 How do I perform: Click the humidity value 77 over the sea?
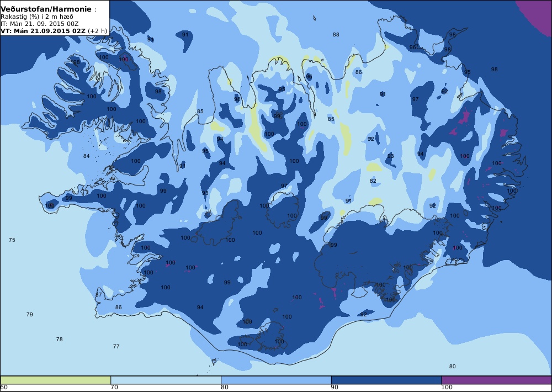point(116,346)
